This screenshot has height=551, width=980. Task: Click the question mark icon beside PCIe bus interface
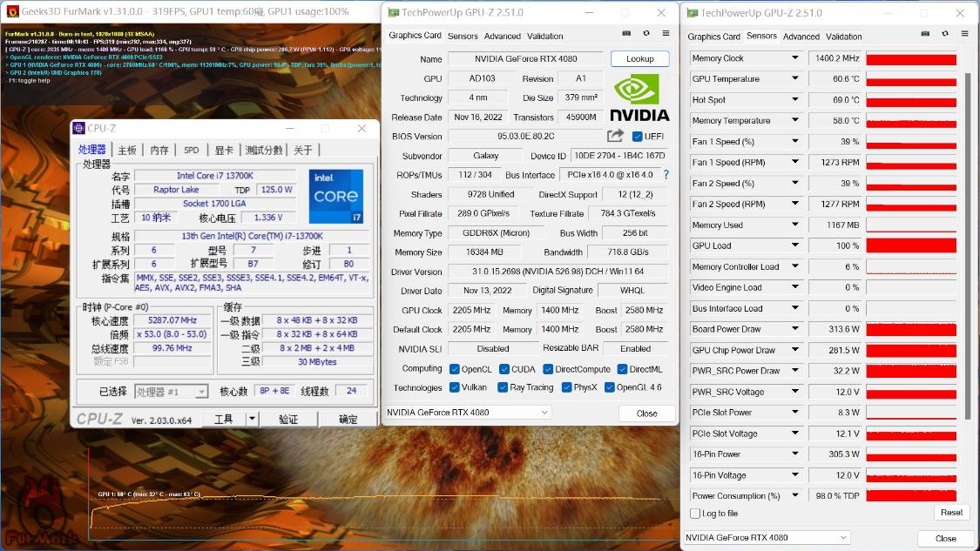pyautogui.click(x=666, y=174)
